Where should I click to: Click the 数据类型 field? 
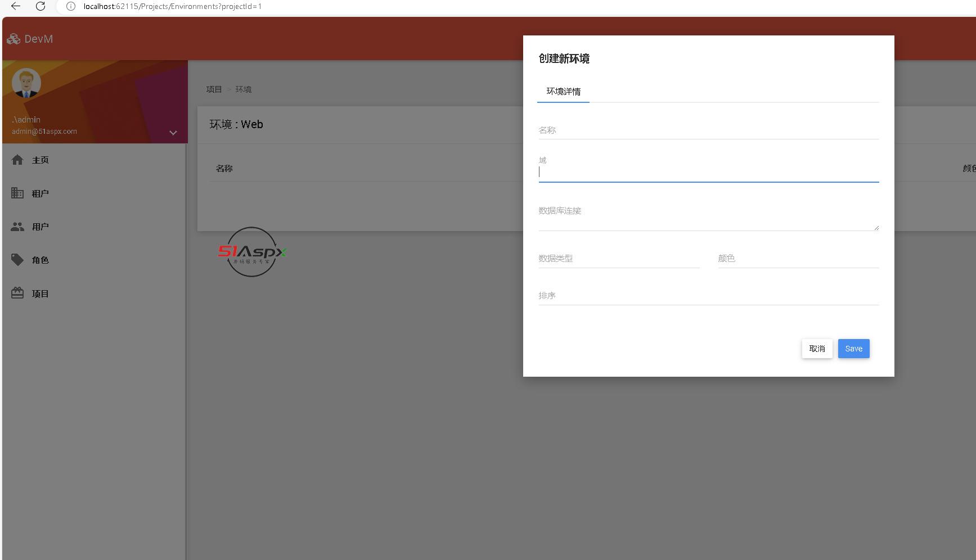619,259
